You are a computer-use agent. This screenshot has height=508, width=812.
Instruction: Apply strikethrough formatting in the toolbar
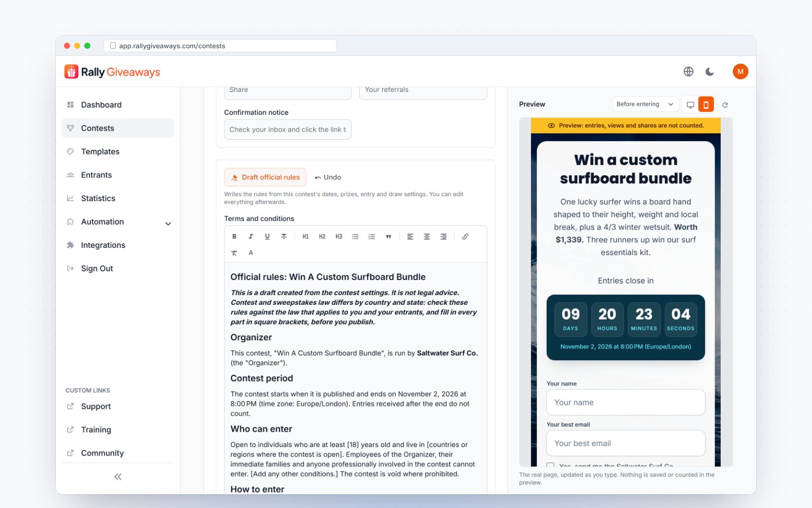284,237
